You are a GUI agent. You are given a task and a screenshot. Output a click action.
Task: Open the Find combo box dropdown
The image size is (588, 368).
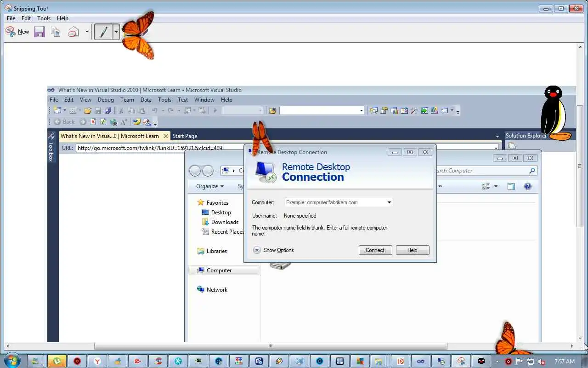[361, 110]
